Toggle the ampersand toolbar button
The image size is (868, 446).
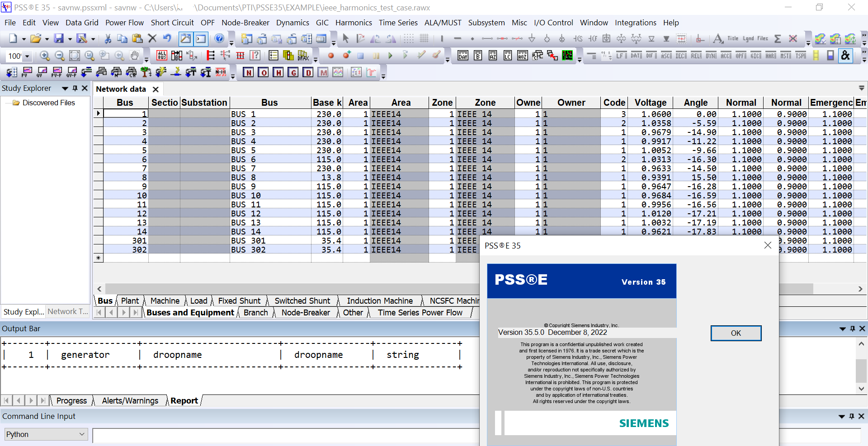[x=845, y=56]
